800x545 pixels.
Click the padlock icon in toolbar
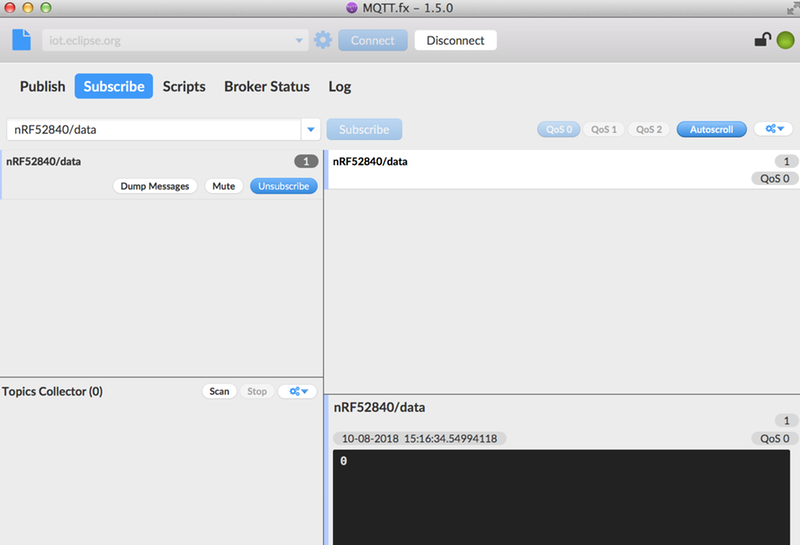tap(762, 40)
